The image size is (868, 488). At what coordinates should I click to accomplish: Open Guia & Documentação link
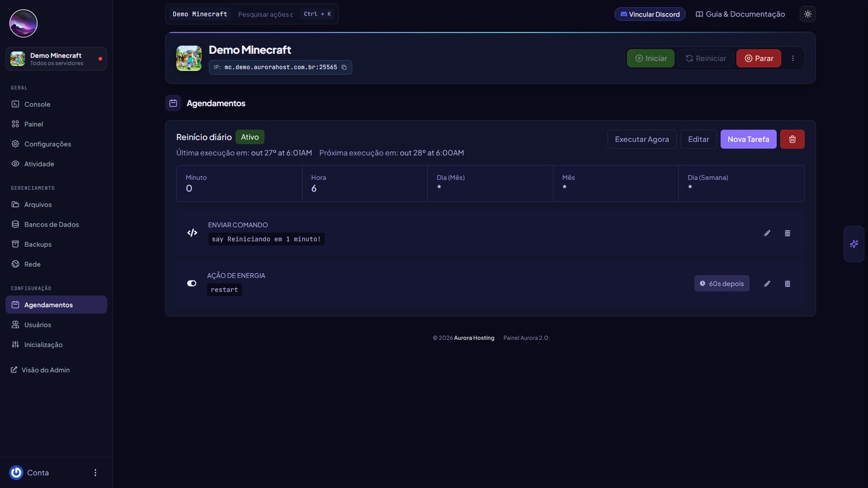click(740, 14)
